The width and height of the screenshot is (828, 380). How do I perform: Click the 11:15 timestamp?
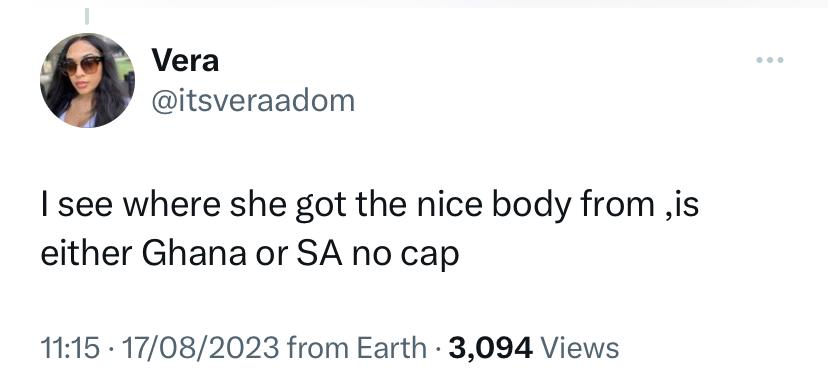[70, 348]
